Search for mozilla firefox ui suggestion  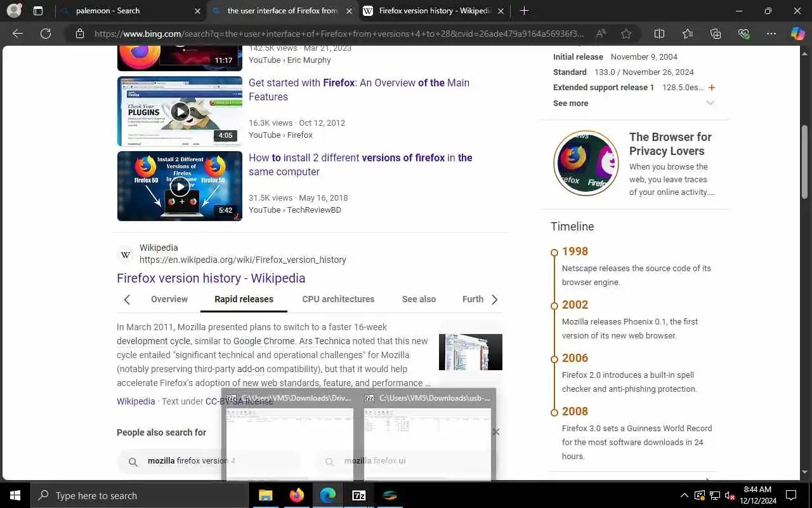point(406,462)
